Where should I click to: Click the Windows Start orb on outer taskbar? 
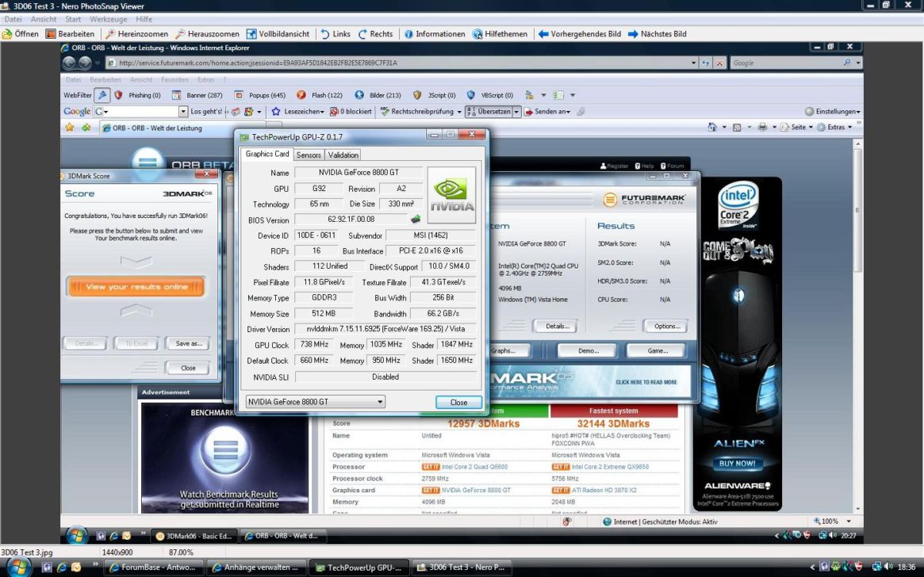pos(19,567)
